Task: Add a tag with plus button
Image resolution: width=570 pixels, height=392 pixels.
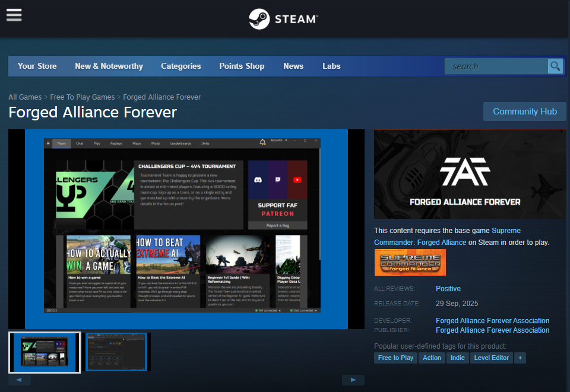Action: (x=520, y=358)
